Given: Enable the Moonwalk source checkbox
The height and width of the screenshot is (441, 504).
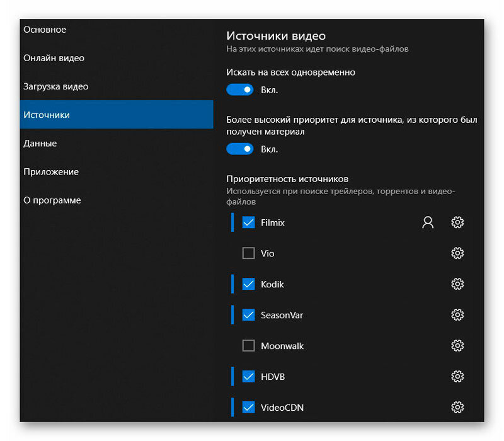Looking at the screenshot, I should pyautogui.click(x=248, y=346).
